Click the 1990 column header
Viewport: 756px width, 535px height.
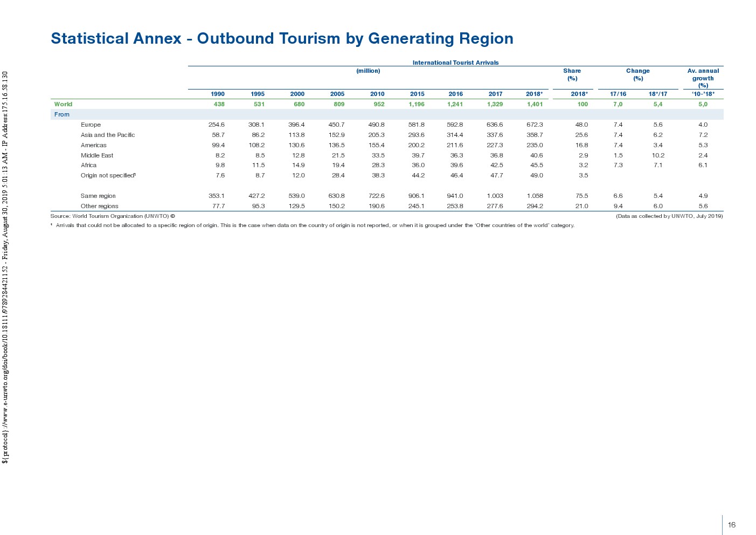[x=218, y=94]
